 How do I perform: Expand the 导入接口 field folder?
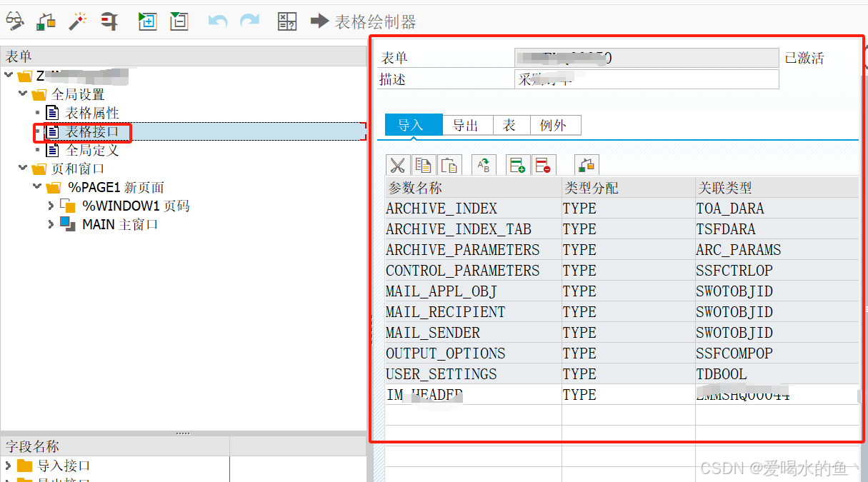pos(8,466)
